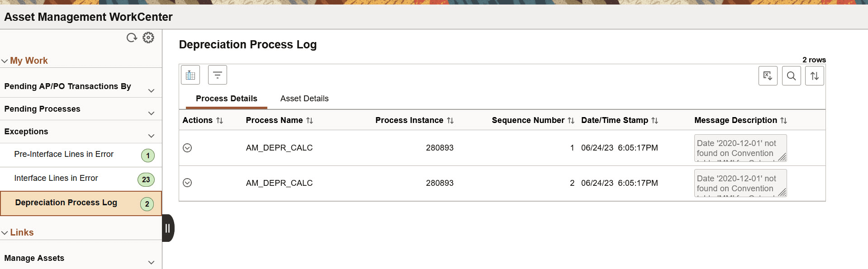Open the WorkCenter settings gear
This screenshot has height=269, width=868.
tap(148, 38)
